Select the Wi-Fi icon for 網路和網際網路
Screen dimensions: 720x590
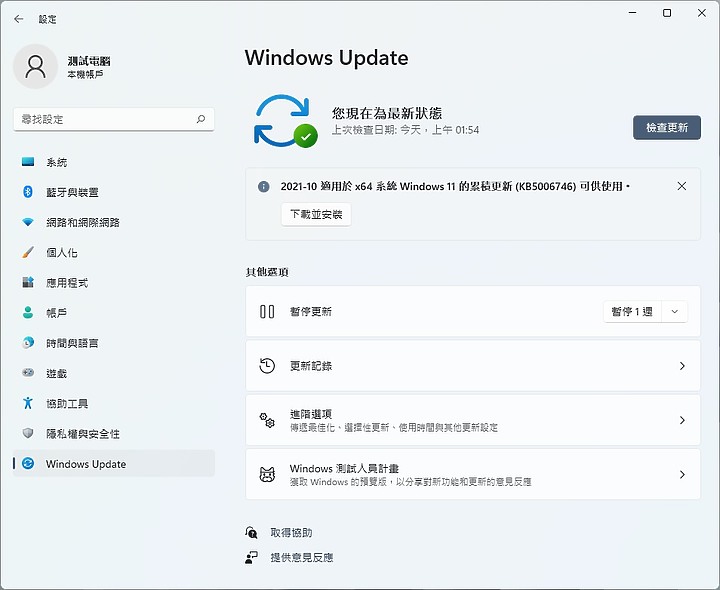[28, 222]
